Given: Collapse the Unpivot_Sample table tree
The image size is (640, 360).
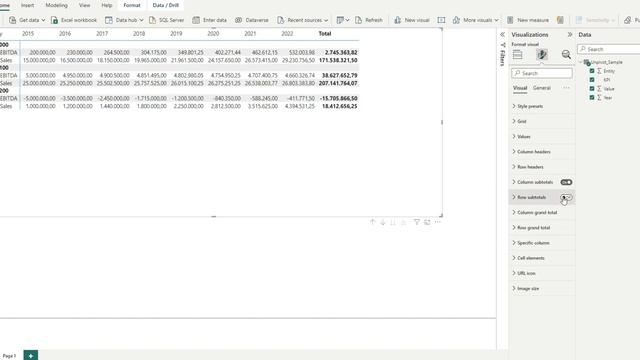Looking at the screenshot, I should [581, 62].
